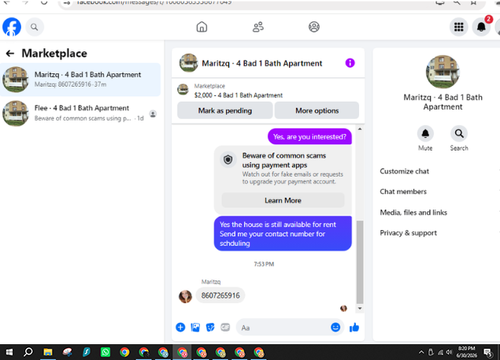
Task: Open the Groups icon in top navigation
Action: coord(314,27)
